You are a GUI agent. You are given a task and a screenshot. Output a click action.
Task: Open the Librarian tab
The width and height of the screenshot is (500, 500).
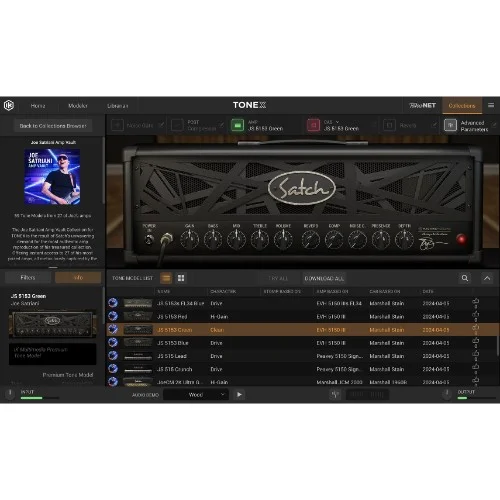point(118,106)
